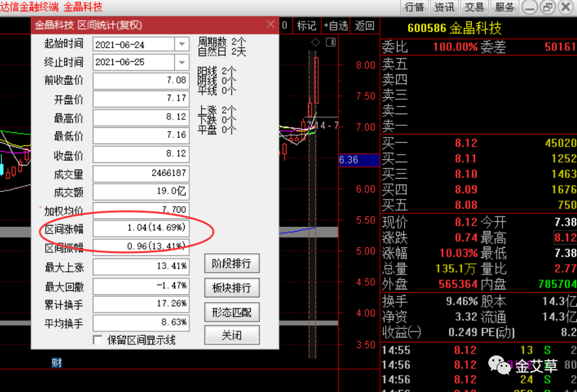Click the 财 marker below the chart
577x392 pixels.
tap(57, 363)
